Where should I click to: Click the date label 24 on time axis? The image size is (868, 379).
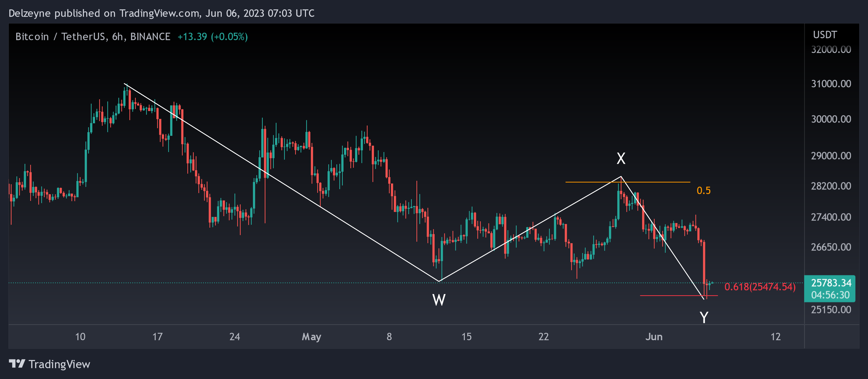[234, 337]
